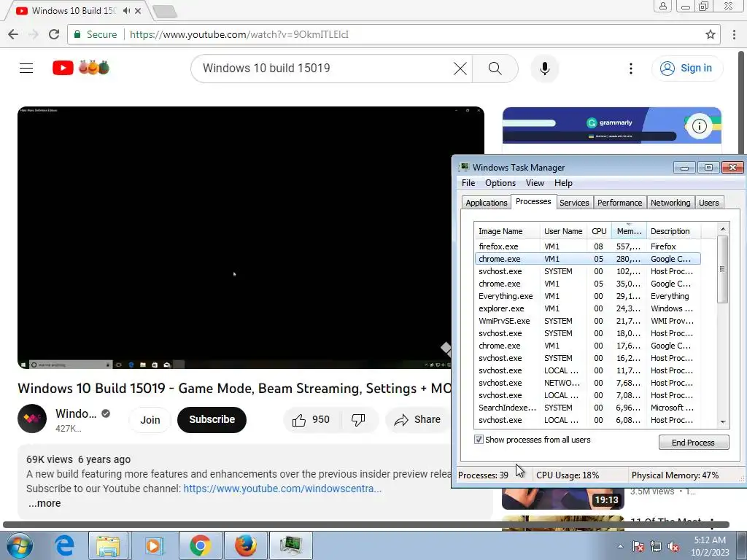Switch to Firefox taskbar icon

[245, 545]
